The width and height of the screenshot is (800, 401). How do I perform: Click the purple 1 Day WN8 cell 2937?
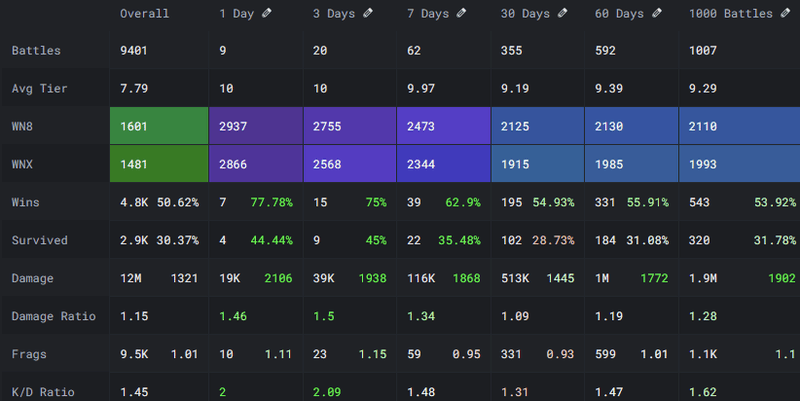point(255,126)
